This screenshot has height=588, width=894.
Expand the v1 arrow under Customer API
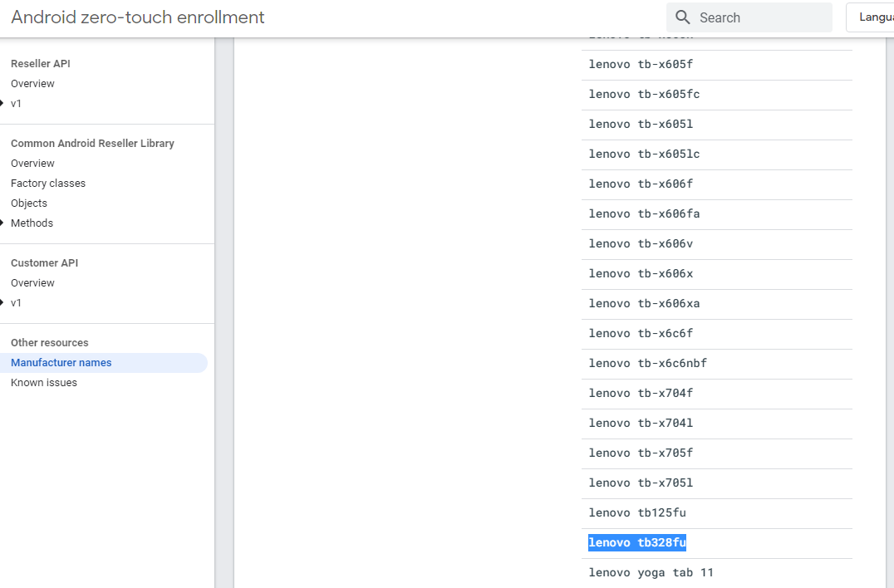(x=3, y=303)
